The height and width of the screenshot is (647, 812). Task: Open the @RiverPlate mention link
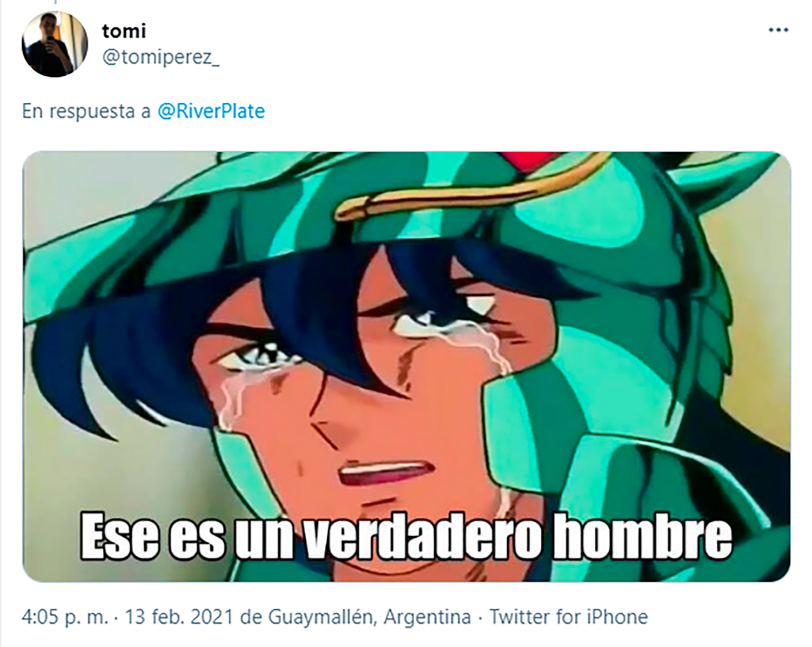211,111
